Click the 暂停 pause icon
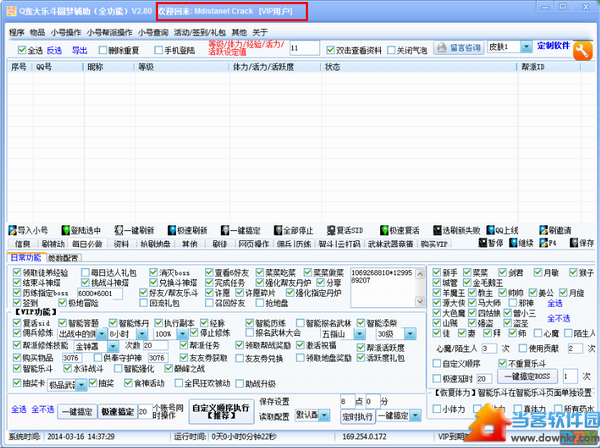 point(483,243)
